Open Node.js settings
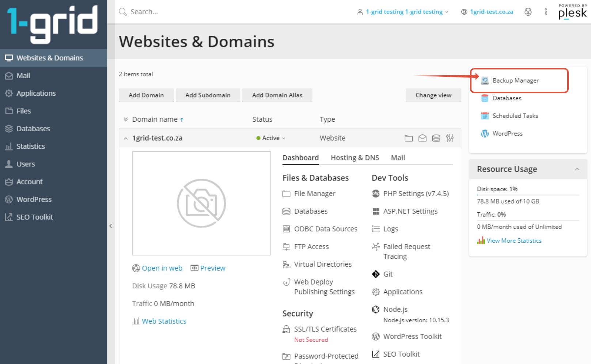This screenshot has width=591, height=364. [390, 310]
